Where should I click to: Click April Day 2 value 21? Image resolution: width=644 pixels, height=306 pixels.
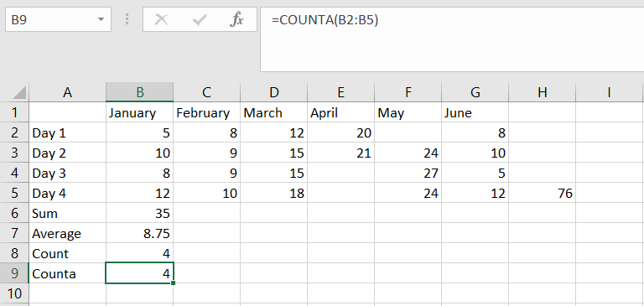[x=341, y=153]
